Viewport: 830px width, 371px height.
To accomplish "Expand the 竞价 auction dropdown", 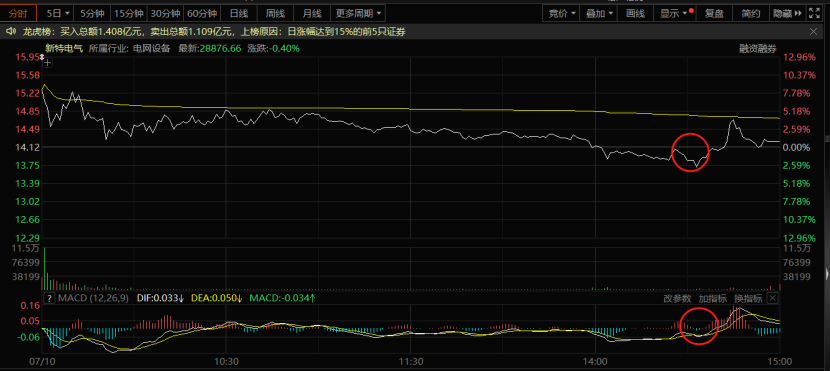I will click(x=562, y=13).
